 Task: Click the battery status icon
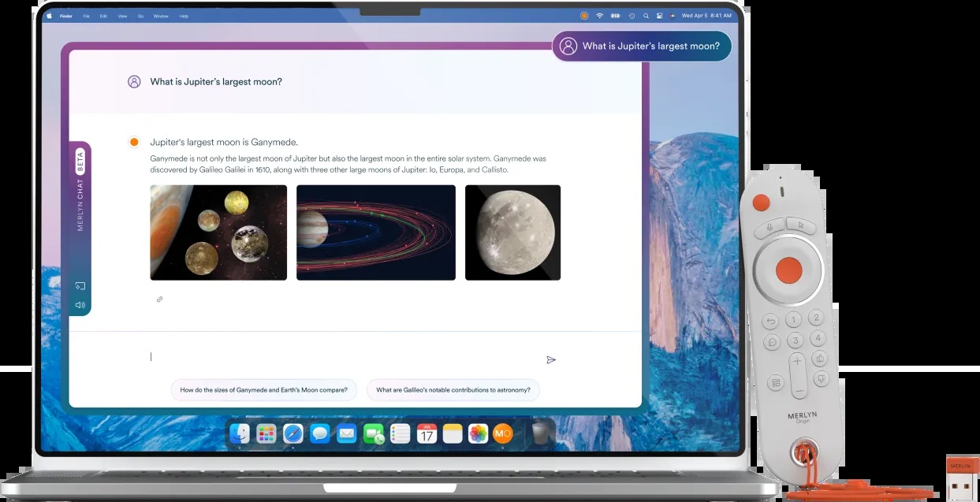615,15
